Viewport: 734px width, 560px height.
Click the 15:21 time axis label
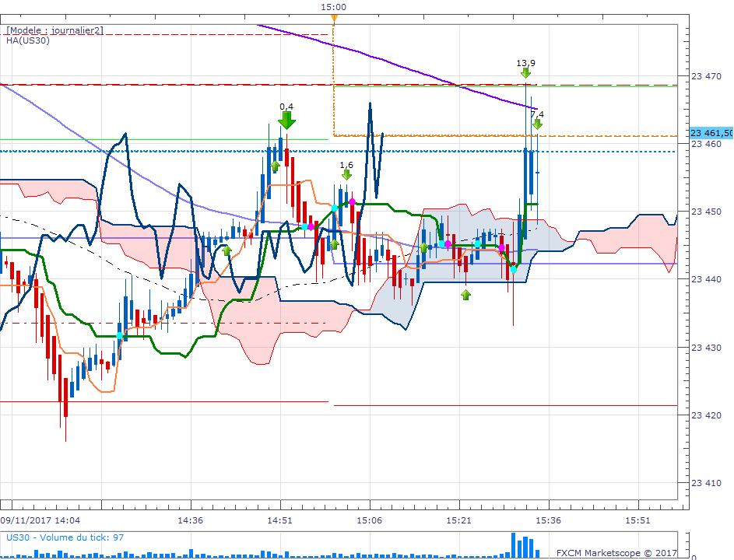click(458, 520)
